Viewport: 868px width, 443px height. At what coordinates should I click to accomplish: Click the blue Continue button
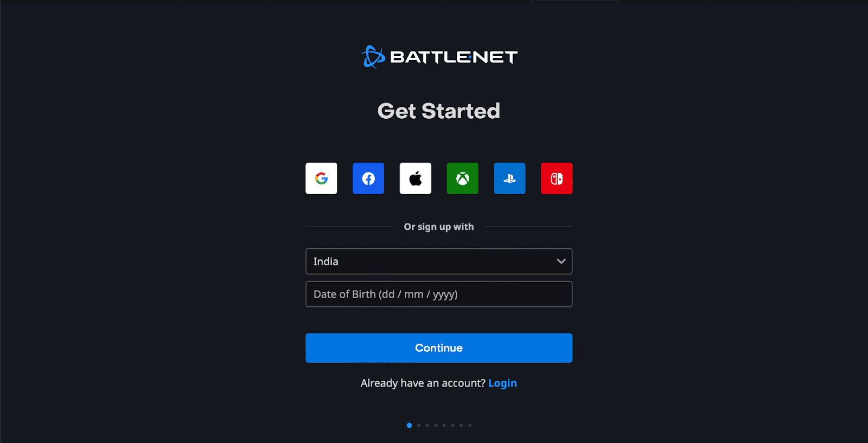[x=439, y=348]
